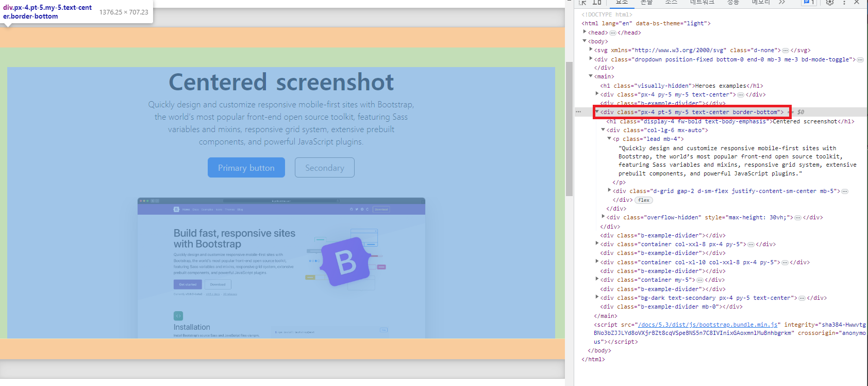Image resolution: width=868 pixels, height=386 pixels.
Task: Expand the overflow-hidden div arrow
Action: pyautogui.click(x=604, y=217)
